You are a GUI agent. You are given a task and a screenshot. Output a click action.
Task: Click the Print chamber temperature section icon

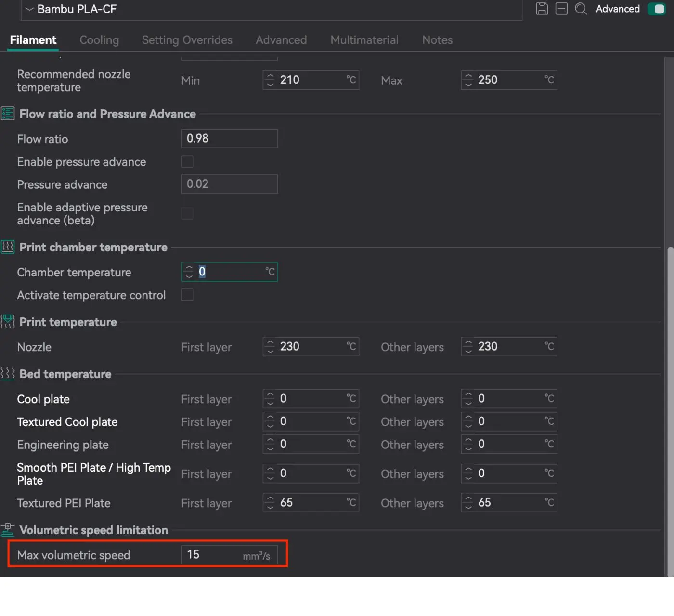pos(8,247)
